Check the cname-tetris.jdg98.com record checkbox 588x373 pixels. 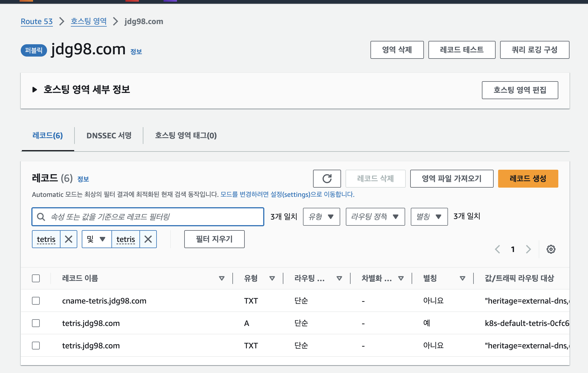(x=36, y=301)
